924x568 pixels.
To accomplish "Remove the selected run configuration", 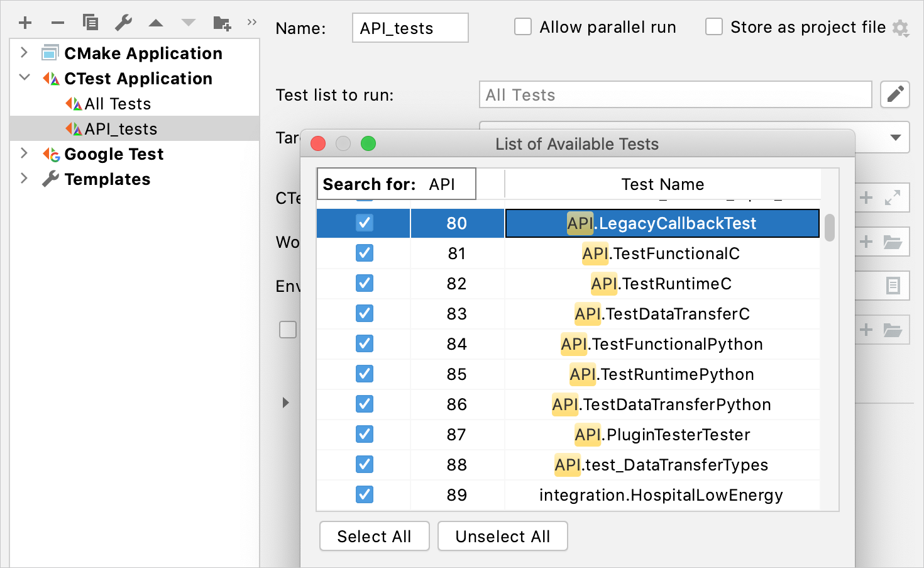I will [58, 22].
